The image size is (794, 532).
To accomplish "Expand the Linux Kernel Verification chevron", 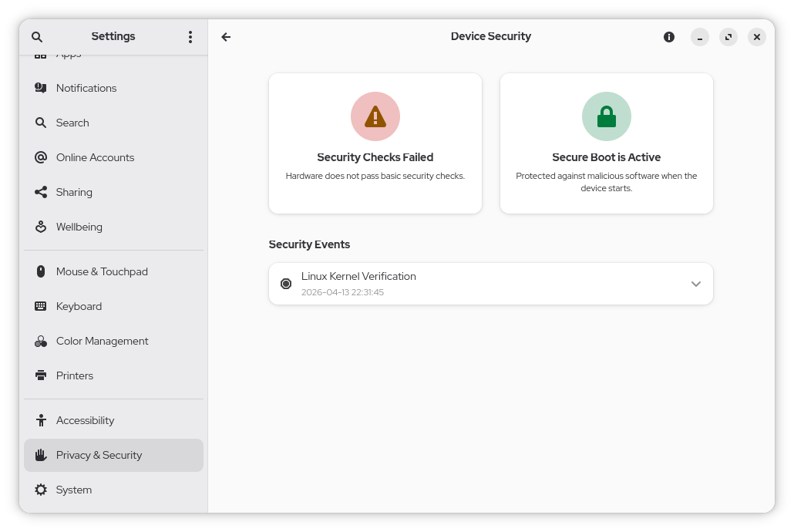I will point(696,284).
